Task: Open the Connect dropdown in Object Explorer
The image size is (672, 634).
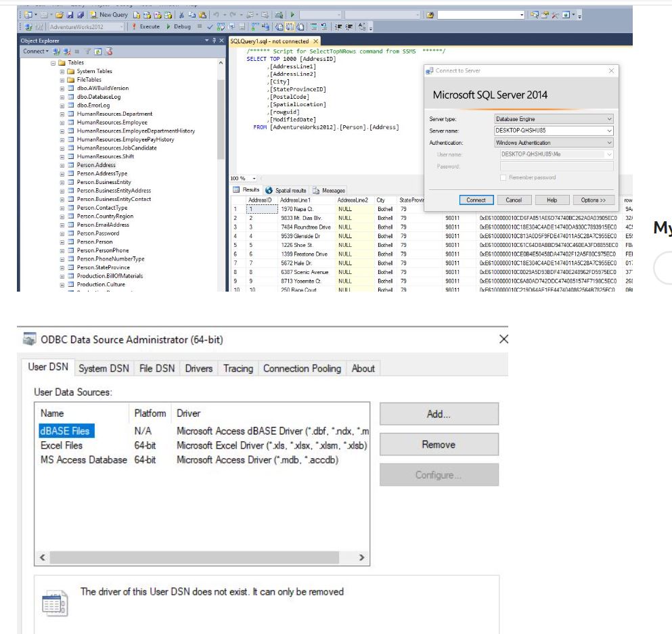Action: pyautogui.click(x=36, y=51)
